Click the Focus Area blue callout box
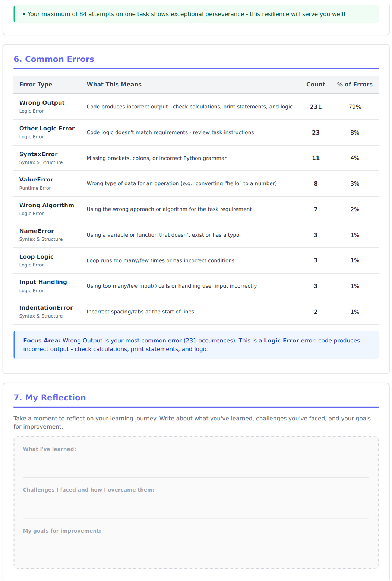 click(x=196, y=345)
